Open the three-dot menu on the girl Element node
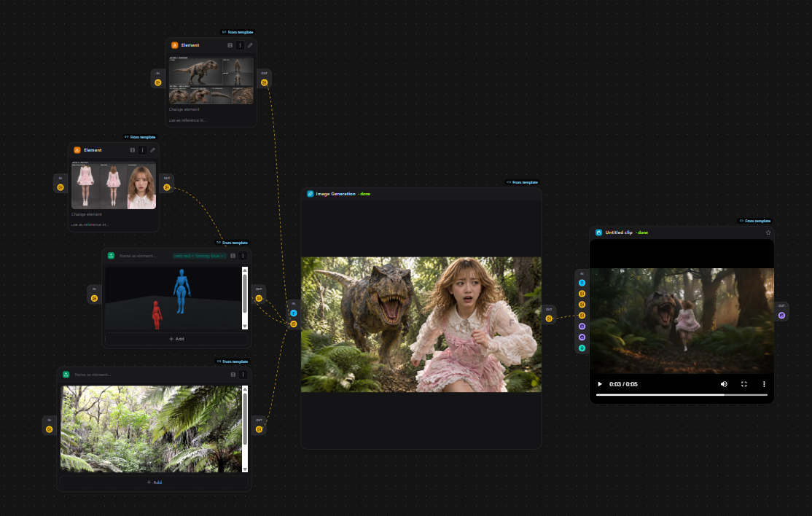The height and width of the screenshot is (516, 812). [x=142, y=150]
